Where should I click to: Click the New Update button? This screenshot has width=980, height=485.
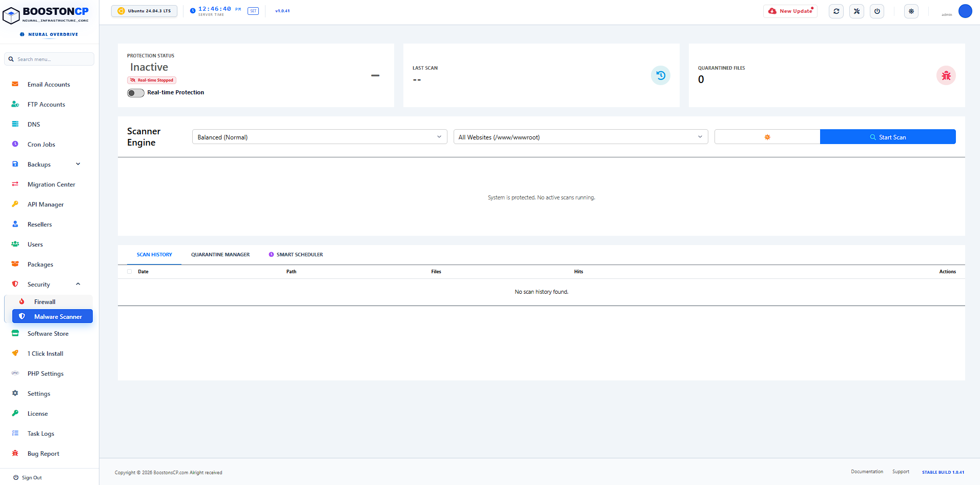click(790, 11)
